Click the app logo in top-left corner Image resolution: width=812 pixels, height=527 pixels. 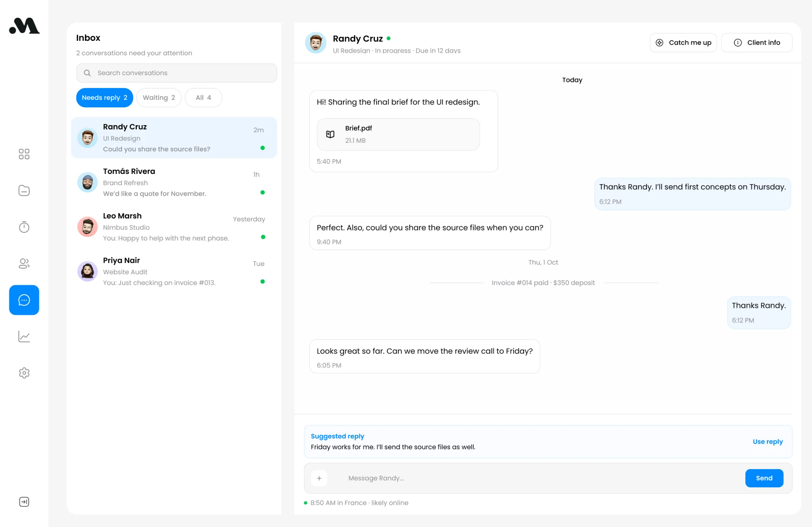point(24,26)
